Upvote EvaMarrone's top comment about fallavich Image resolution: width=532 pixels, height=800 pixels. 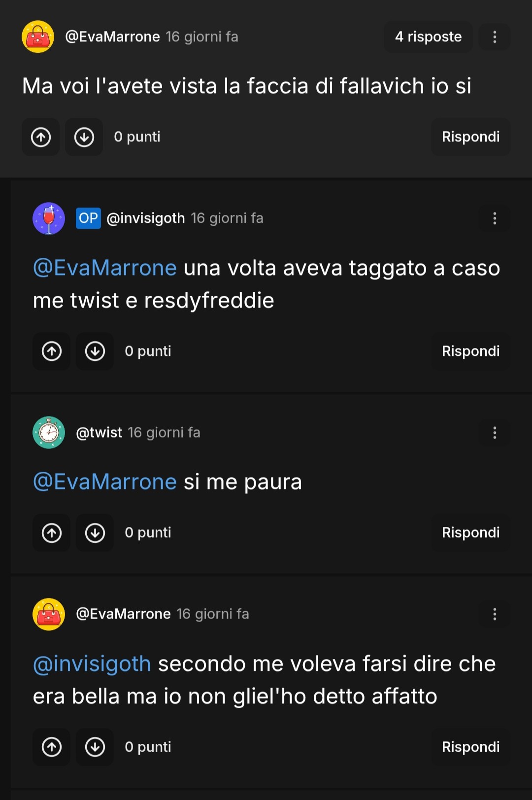coord(41,137)
